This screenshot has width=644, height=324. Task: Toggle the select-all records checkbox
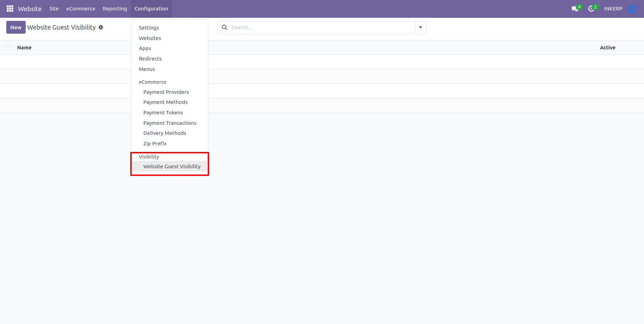click(9, 48)
